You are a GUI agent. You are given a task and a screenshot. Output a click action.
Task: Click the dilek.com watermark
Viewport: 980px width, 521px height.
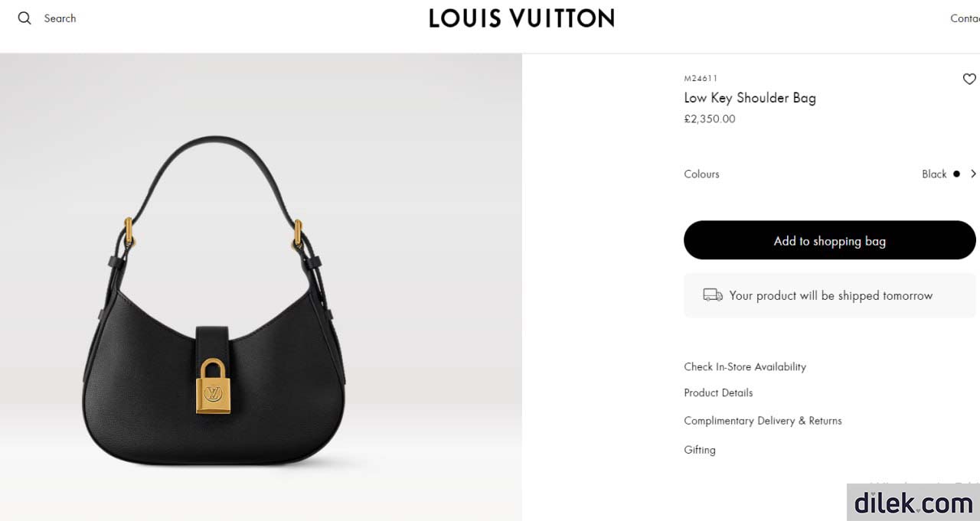tap(913, 503)
